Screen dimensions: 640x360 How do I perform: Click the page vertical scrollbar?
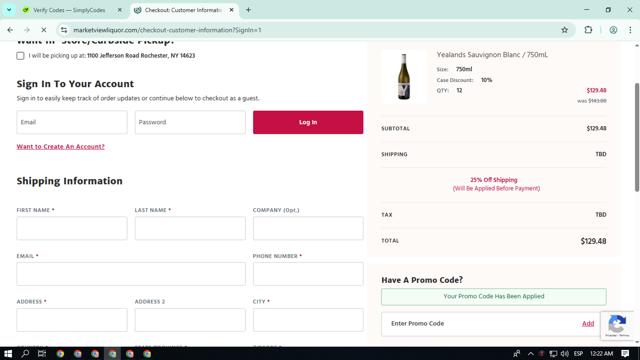(x=637, y=137)
